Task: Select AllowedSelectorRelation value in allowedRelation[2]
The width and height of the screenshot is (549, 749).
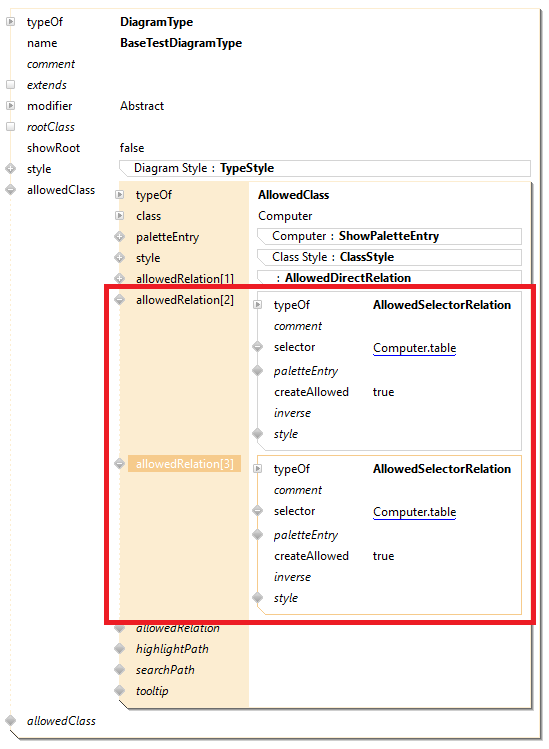Action: tap(442, 305)
